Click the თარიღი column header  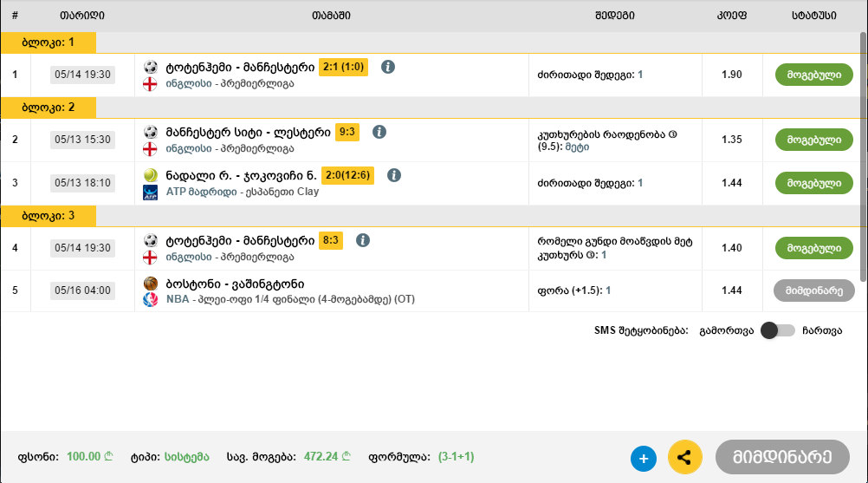[82, 16]
